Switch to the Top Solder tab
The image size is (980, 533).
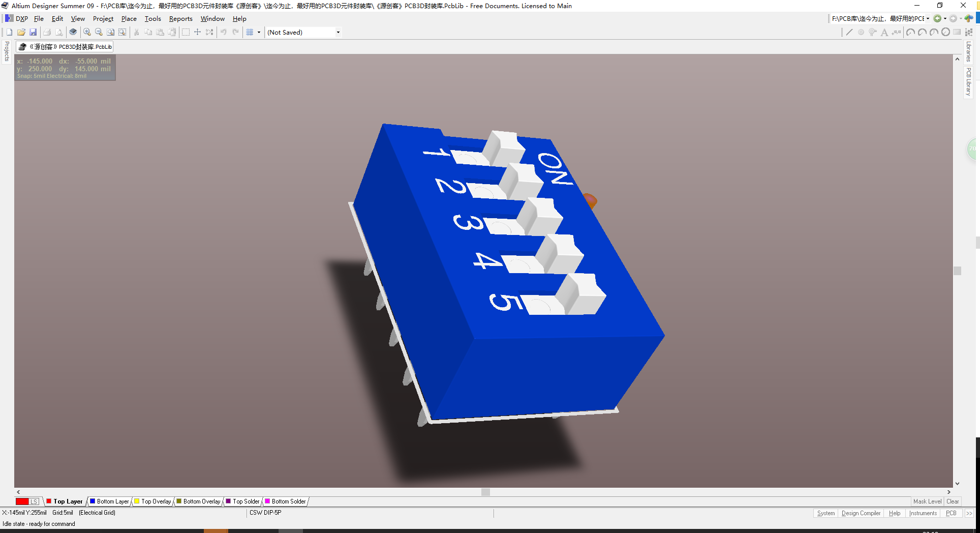click(242, 501)
